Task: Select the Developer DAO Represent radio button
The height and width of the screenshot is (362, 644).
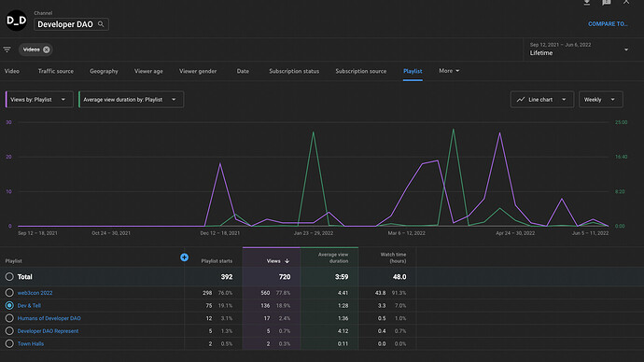Action: [x=9, y=331]
